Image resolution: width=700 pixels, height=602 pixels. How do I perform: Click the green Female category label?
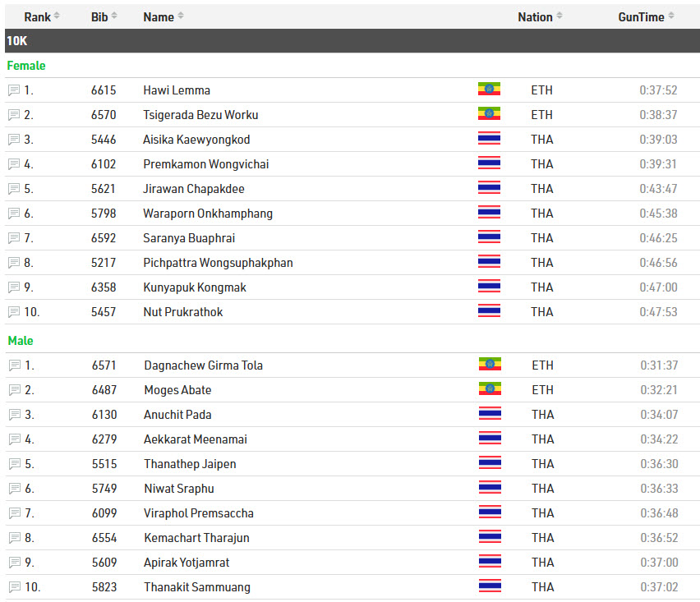[26, 66]
